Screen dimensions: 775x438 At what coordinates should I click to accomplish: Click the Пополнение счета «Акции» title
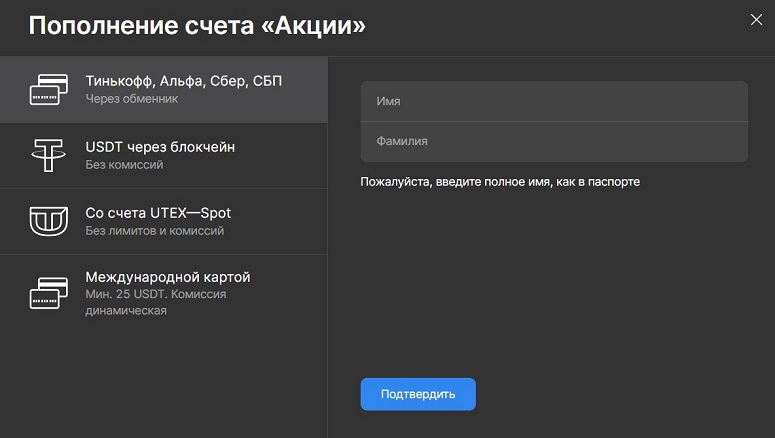197,26
